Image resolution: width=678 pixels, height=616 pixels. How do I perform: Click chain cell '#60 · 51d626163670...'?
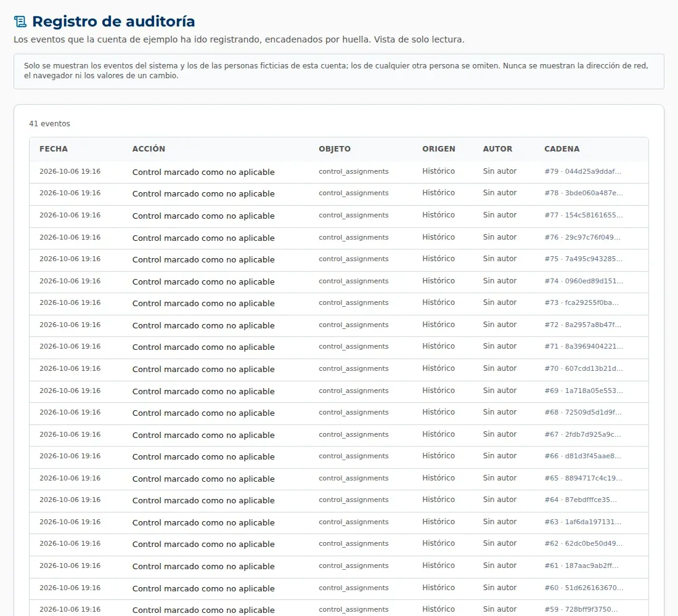coord(584,588)
